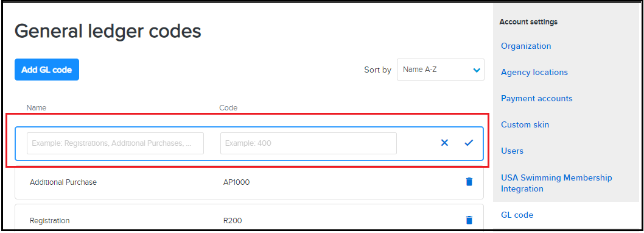Screen dimensions: 644x233
Task: Open USA Swimming Membership Integration link
Action: [x=556, y=183]
